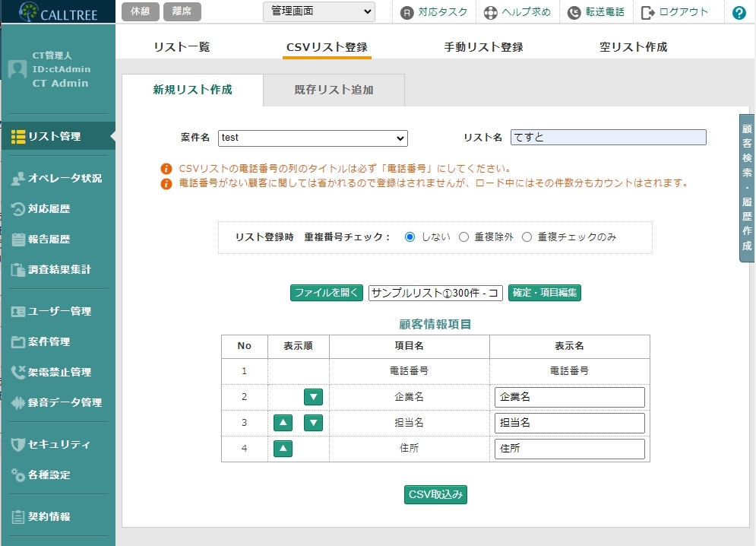The height and width of the screenshot is (546, 756).
Task: Click the 報告履歴 calendar icon
Action: point(17,240)
